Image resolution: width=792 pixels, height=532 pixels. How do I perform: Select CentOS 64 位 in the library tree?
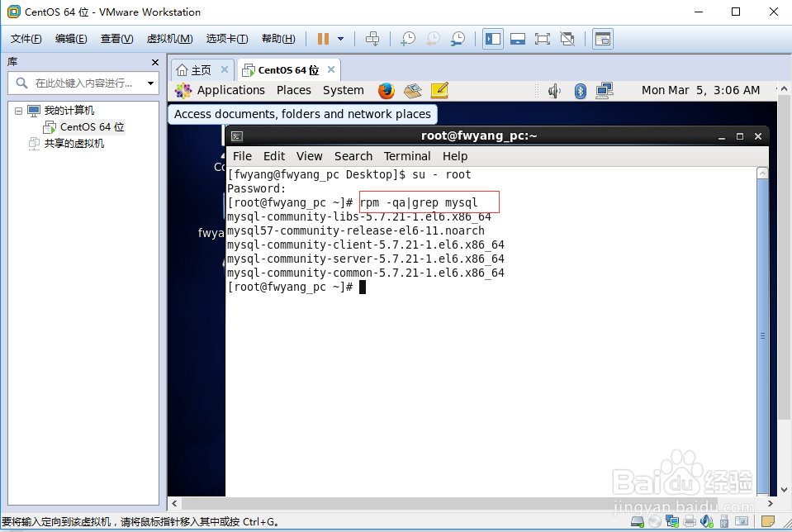[x=92, y=127]
